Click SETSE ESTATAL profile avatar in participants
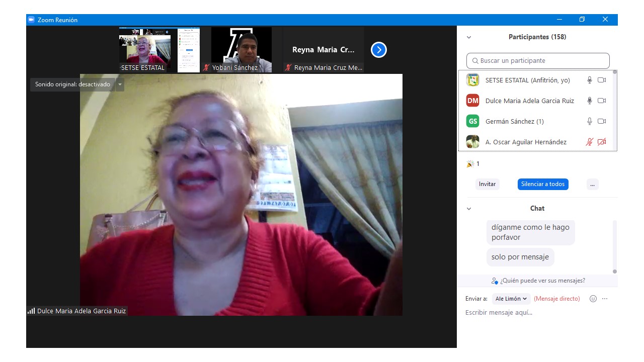644x362 pixels. click(472, 80)
